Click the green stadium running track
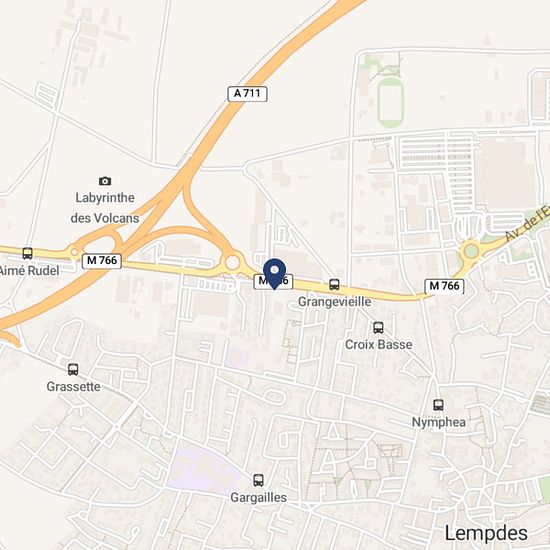550x550 pixels. [x=390, y=102]
